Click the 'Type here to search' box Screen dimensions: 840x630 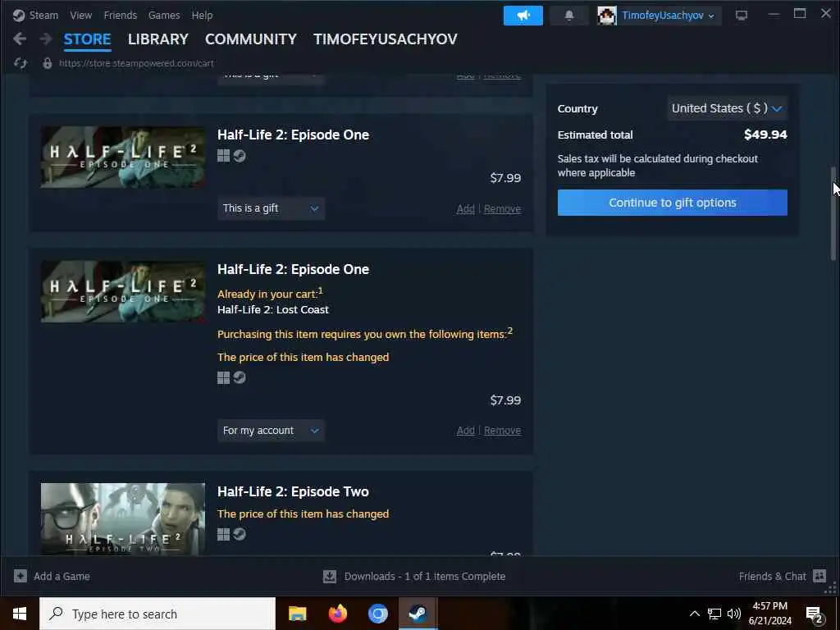point(157,614)
